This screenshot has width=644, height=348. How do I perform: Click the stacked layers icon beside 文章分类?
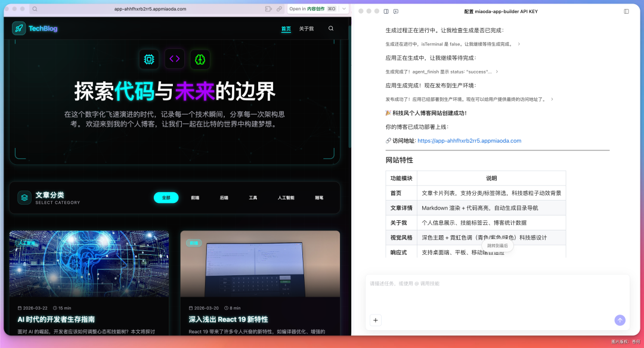coord(24,198)
